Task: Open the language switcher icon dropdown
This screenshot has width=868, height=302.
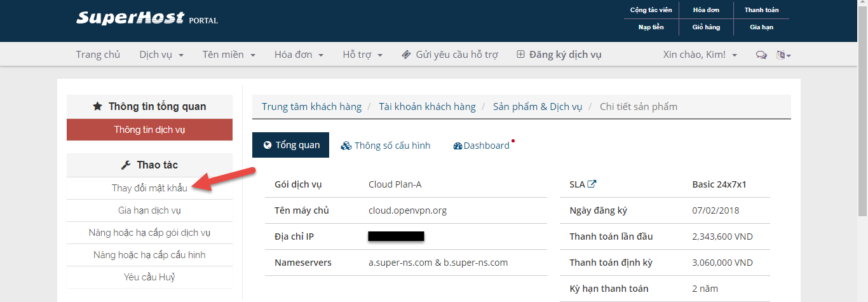Action: click(783, 55)
